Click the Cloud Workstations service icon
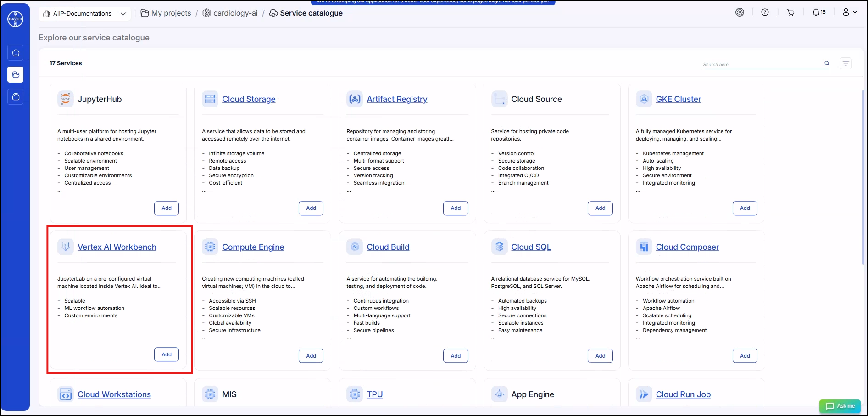Viewport: 868px width, 416px height. click(x=66, y=394)
